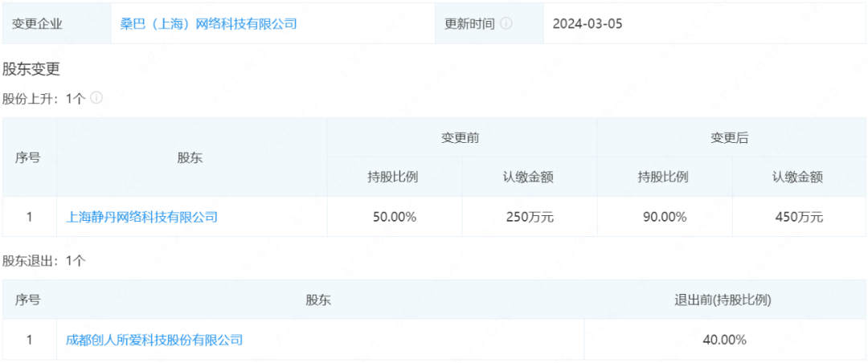
Task: Click the 退出前(持股比例) column header
Action: 725,300
